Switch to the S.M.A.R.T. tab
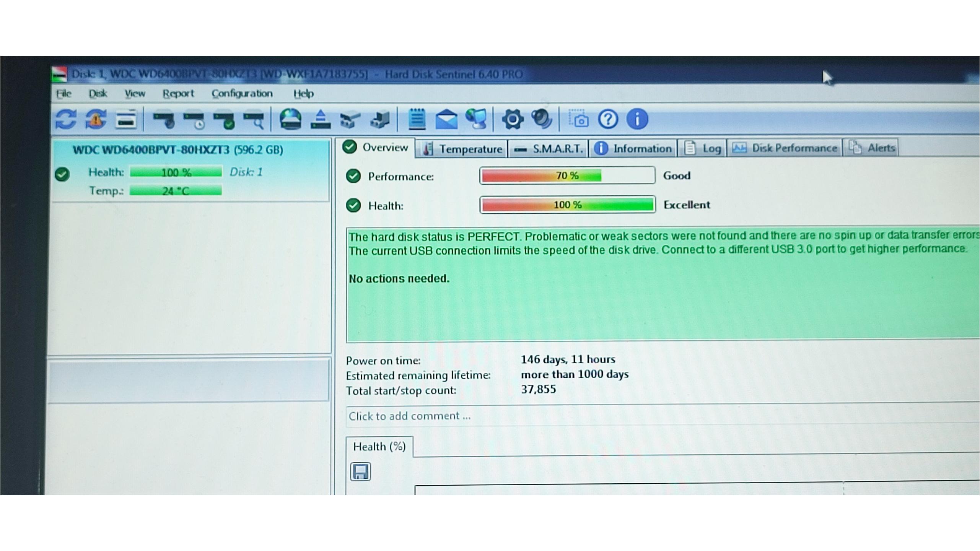 click(x=548, y=148)
